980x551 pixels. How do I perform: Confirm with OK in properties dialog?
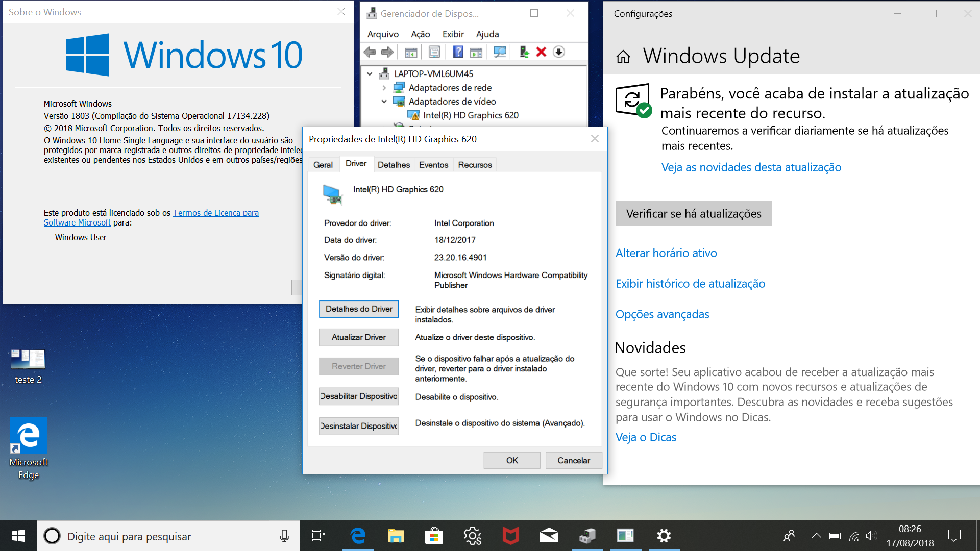(512, 460)
